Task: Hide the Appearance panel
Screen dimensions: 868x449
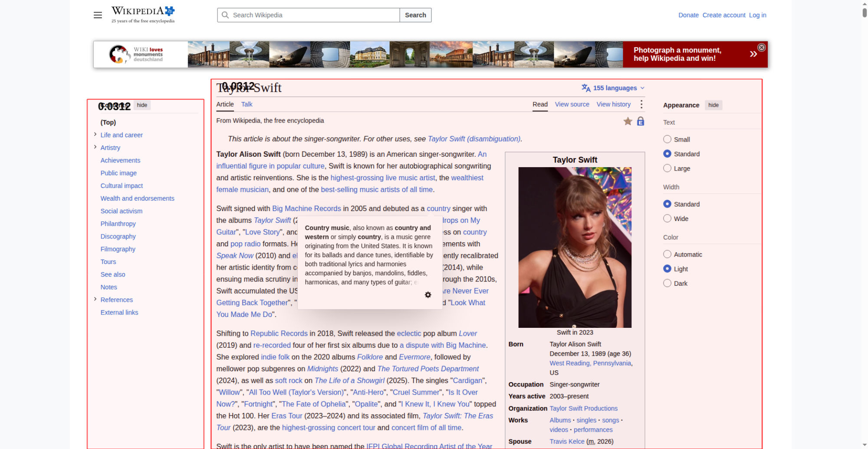Action: click(x=713, y=105)
